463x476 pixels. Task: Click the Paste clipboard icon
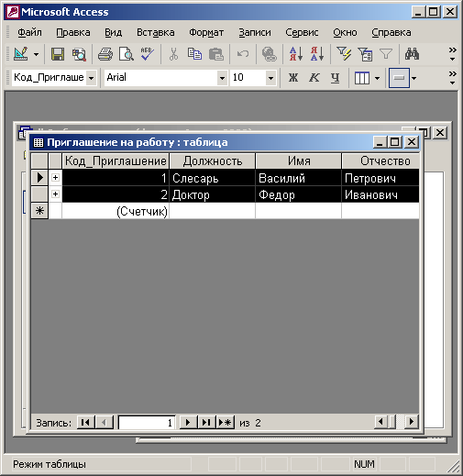tap(216, 54)
